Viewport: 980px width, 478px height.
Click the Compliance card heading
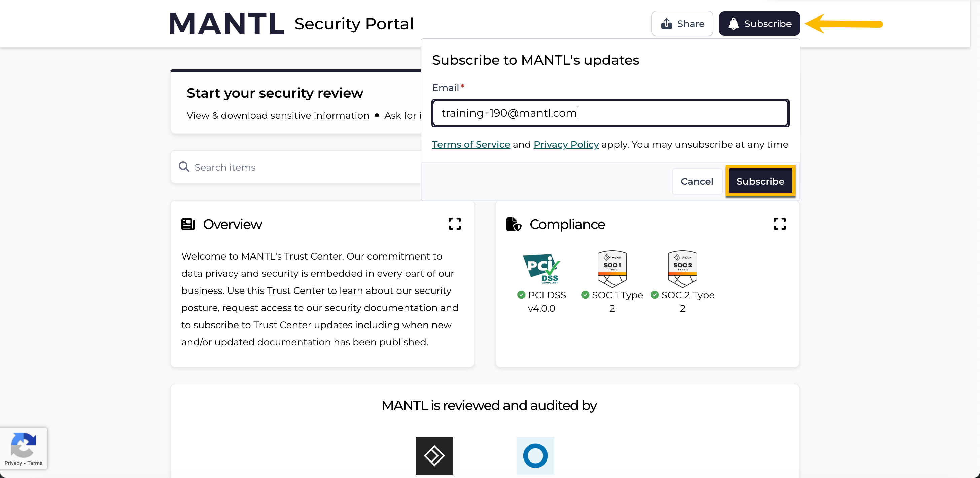(x=567, y=224)
